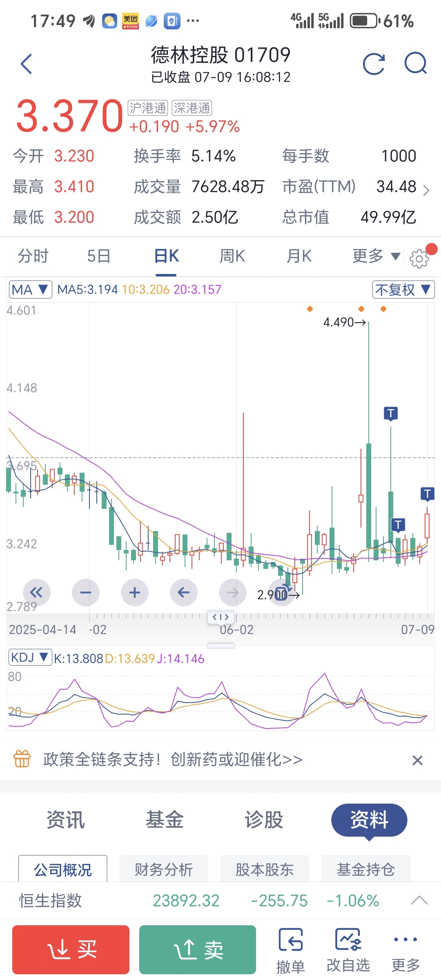Tap the first orange diamond event marker
This screenshot has height=980, width=441.
310,309
